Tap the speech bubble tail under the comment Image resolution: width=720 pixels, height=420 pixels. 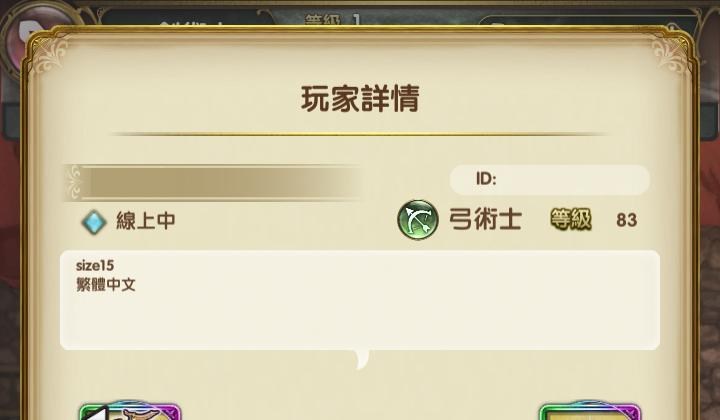click(362, 359)
